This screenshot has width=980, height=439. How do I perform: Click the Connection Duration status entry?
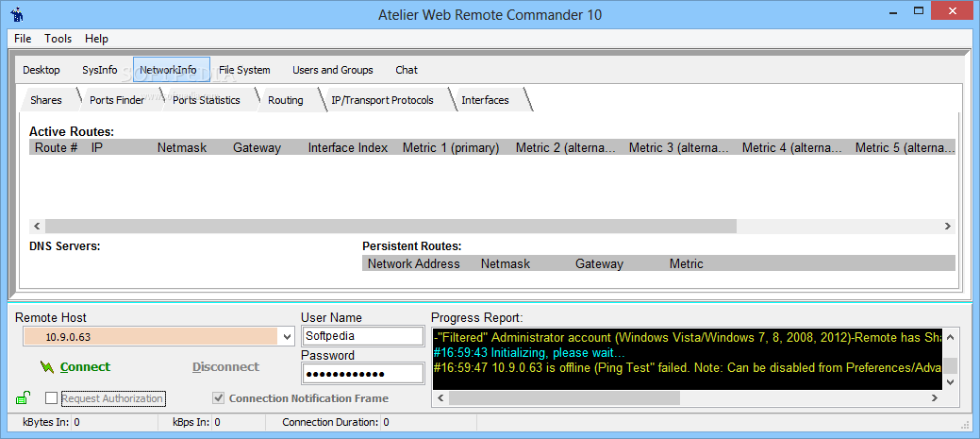pos(336,422)
